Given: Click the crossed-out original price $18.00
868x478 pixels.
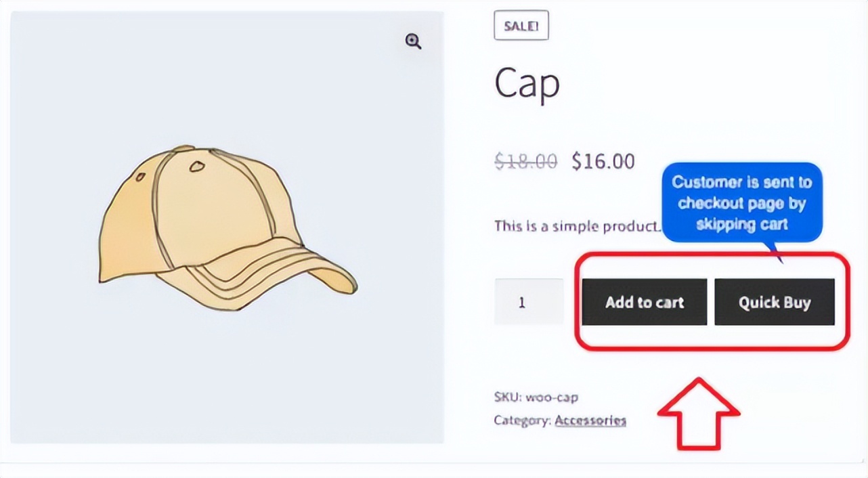Looking at the screenshot, I should tap(525, 161).
